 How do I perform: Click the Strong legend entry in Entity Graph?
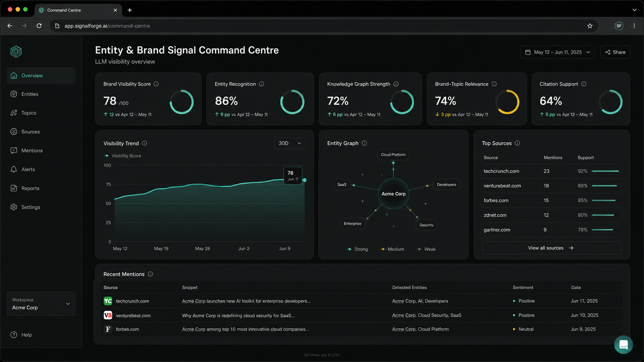[357, 249]
